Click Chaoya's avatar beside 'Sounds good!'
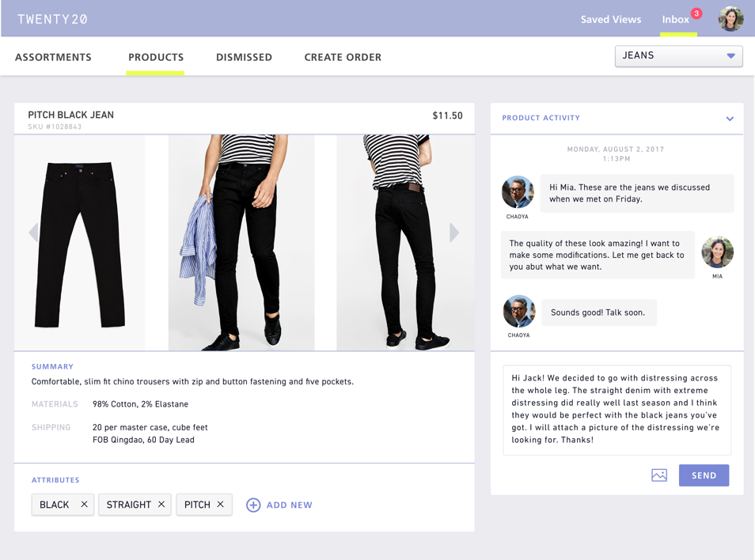 pyautogui.click(x=519, y=312)
